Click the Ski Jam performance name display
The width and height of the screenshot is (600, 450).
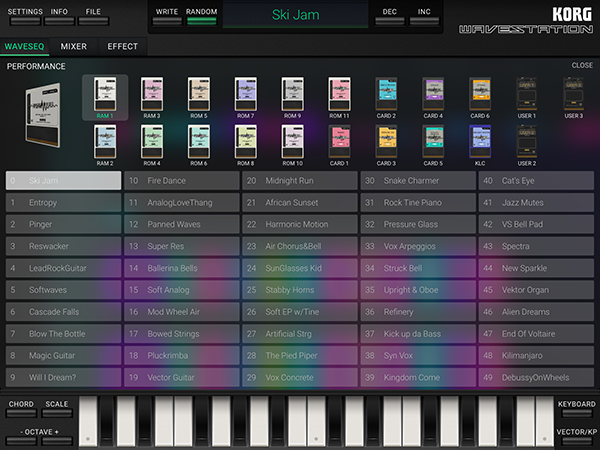(x=296, y=15)
